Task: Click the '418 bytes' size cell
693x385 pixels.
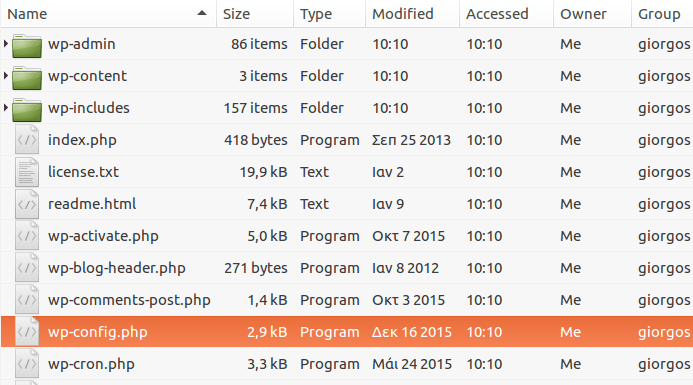Action: 256,140
